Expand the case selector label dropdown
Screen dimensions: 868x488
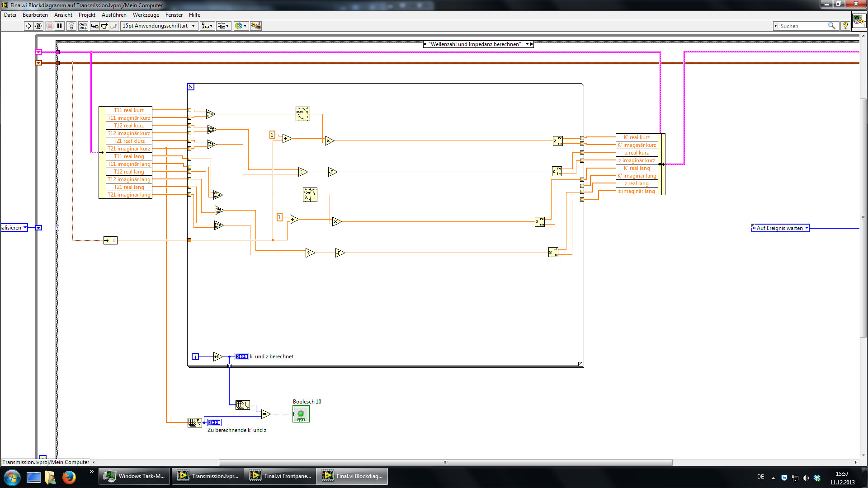click(527, 44)
